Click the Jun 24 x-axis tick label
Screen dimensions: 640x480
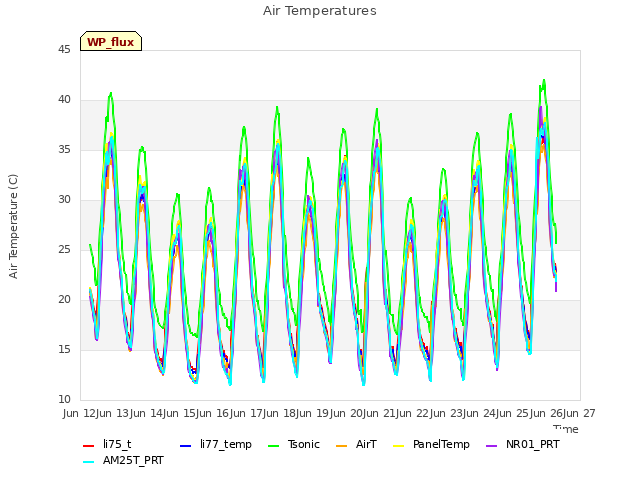497,413
